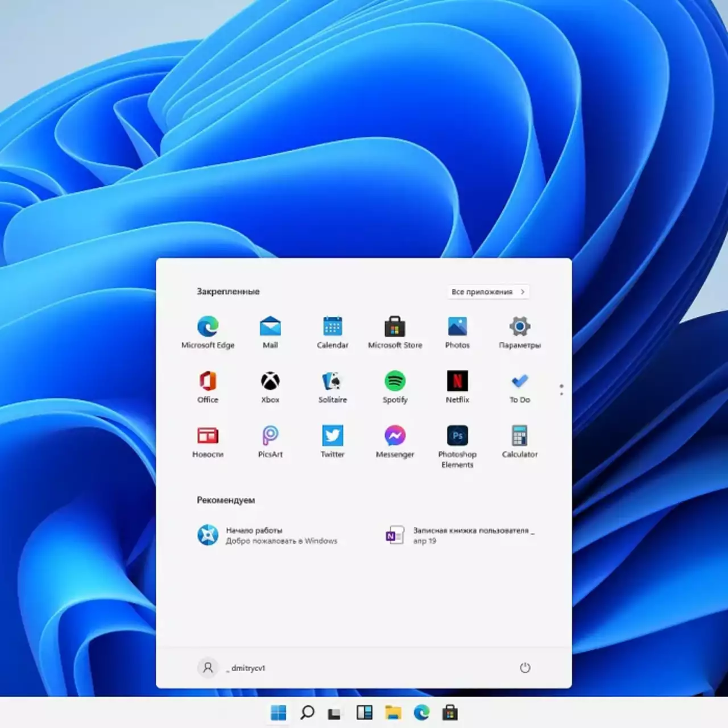This screenshot has height=728, width=728.
Task: Open Search from the taskbar
Action: (307, 712)
